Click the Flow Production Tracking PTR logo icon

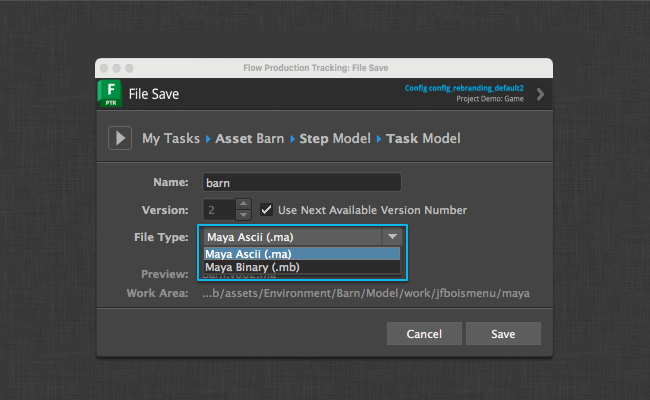pyautogui.click(x=109, y=94)
